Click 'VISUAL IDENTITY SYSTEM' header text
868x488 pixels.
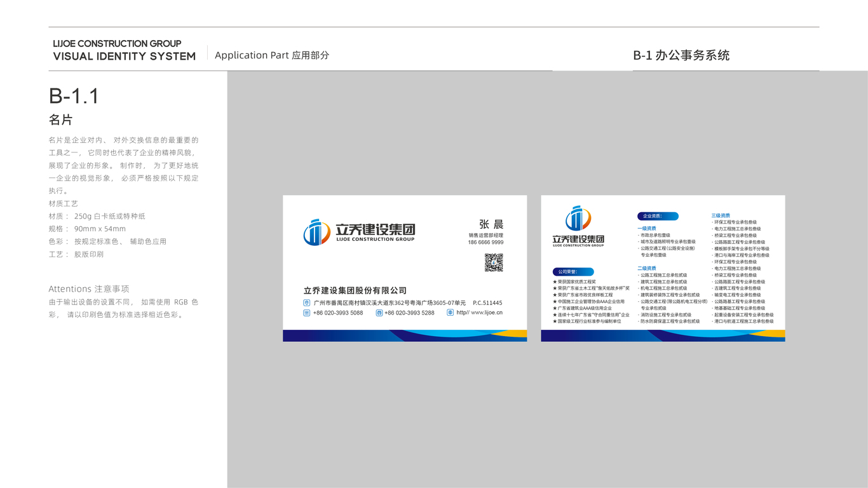pyautogui.click(x=125, y=57)
